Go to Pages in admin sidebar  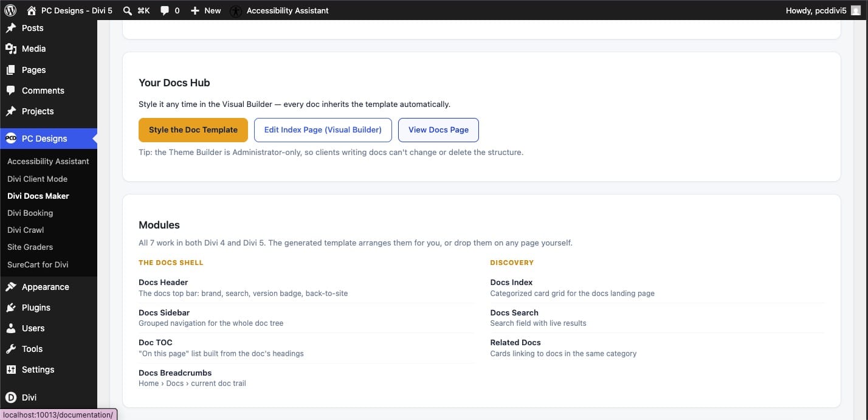pos(34,70)
